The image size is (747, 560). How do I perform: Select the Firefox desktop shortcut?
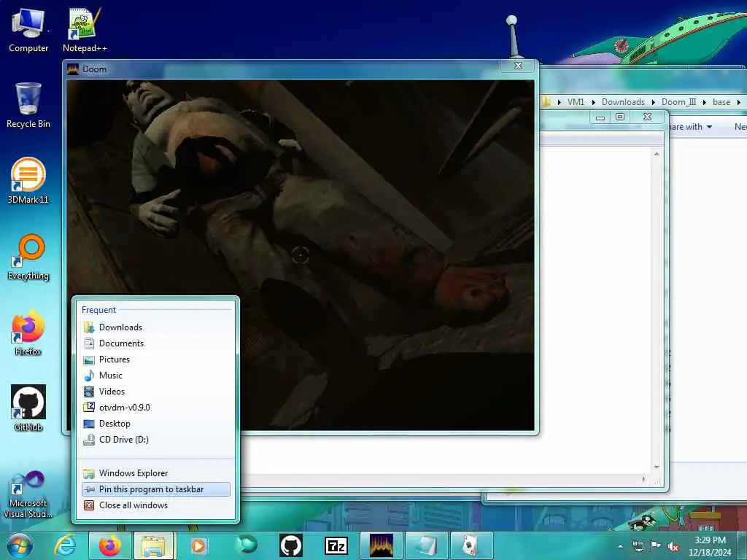click(28, 333)
